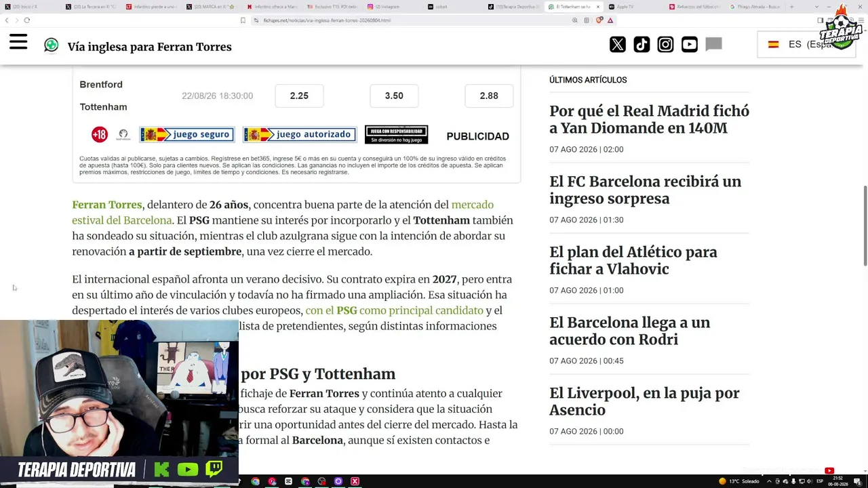Open the hamburger menu on Fichajes
Screen dimensions: 868x488
click(18, 43)
